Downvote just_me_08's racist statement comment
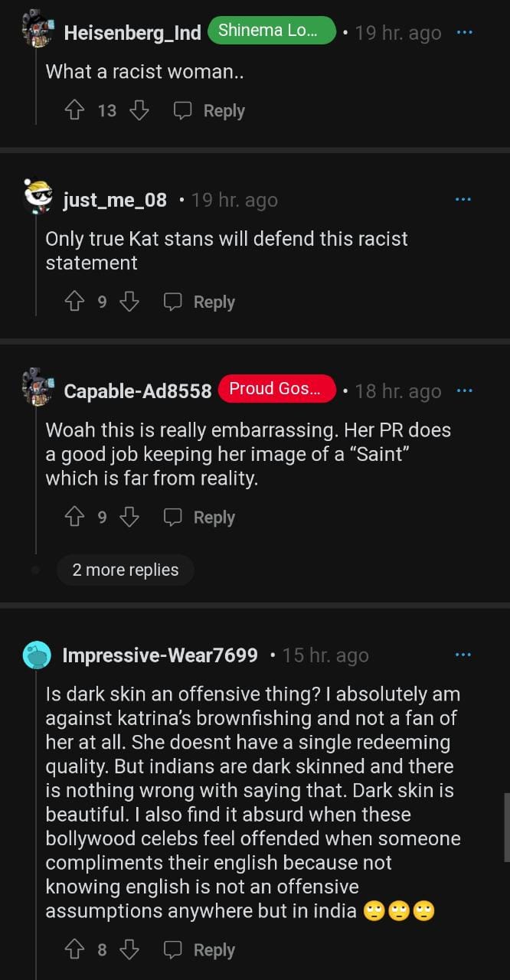This screenshot has width=510, height=980. click(129, 302)
